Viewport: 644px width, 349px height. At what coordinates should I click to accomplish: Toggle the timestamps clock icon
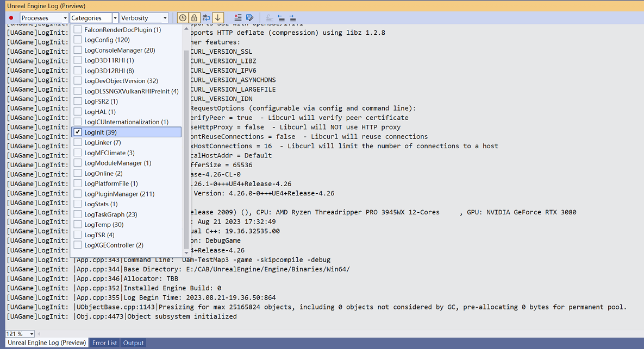coord(183,17)
